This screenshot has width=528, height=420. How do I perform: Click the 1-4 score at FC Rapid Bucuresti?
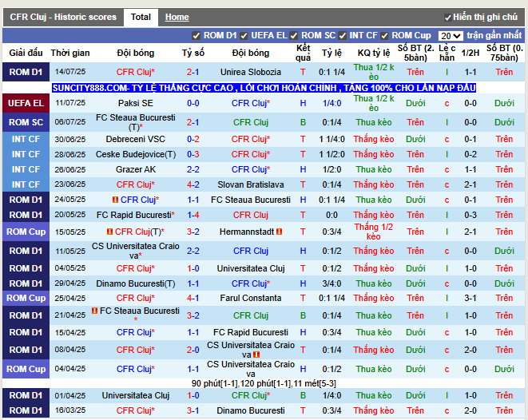tap(193, 215)
